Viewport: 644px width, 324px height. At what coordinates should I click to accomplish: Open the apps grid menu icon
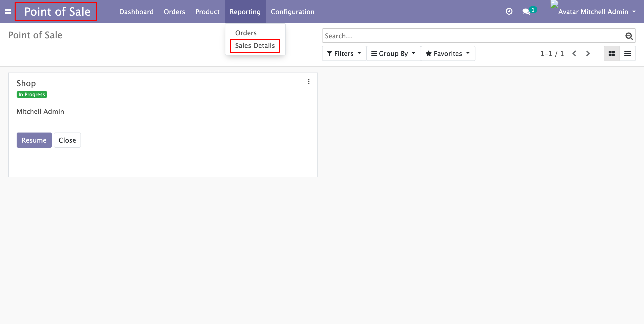click(x=8, y=12)
